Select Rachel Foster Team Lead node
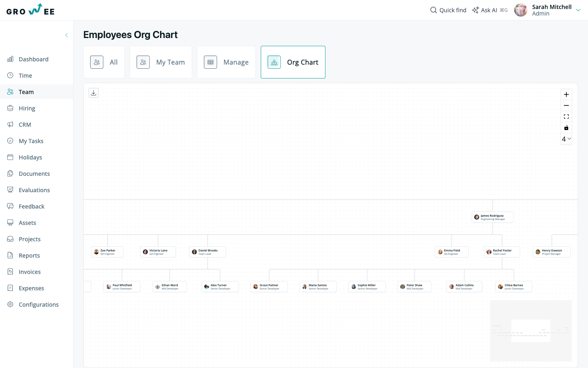This screenshot has height=368, width=588. 502,252
